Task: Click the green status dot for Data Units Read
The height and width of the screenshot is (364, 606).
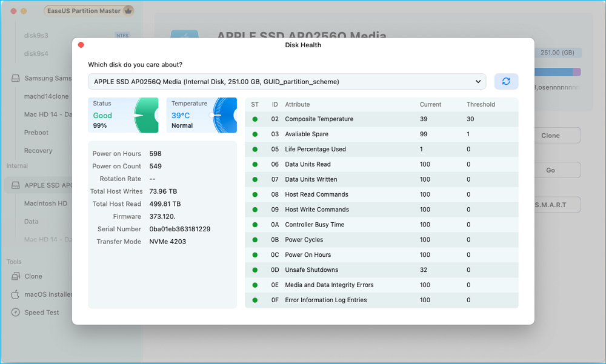Action: (255, 164)
